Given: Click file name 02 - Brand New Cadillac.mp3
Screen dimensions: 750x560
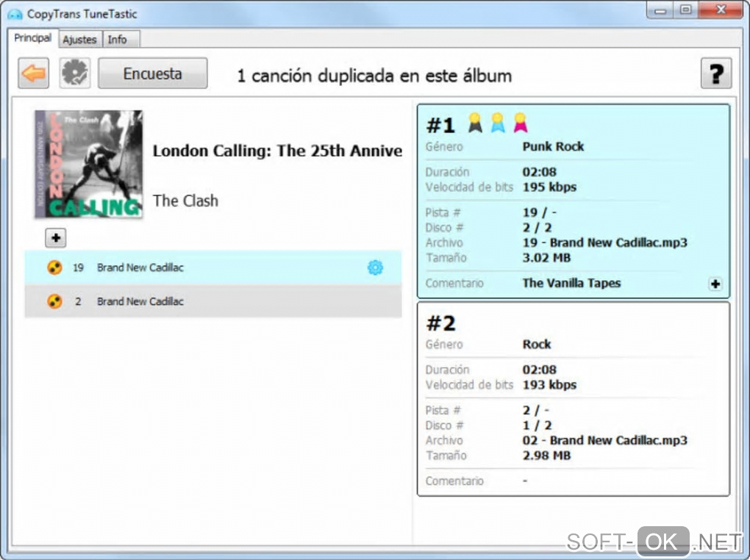Looking at the screenshot, I should click(604, 440).
